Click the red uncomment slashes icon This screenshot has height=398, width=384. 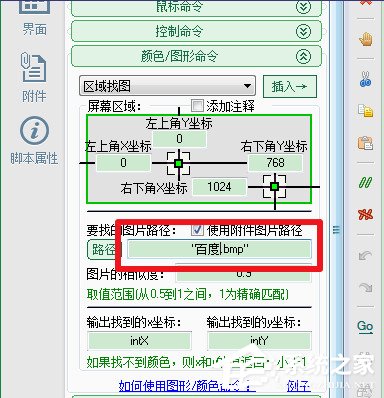coord(365,214)
